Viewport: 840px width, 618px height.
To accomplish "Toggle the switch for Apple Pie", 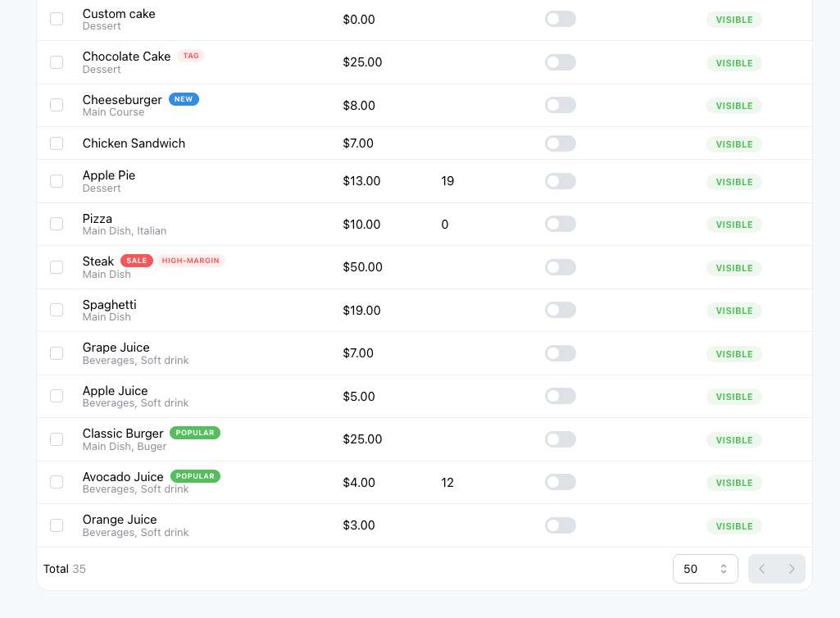I will point(561,181).
